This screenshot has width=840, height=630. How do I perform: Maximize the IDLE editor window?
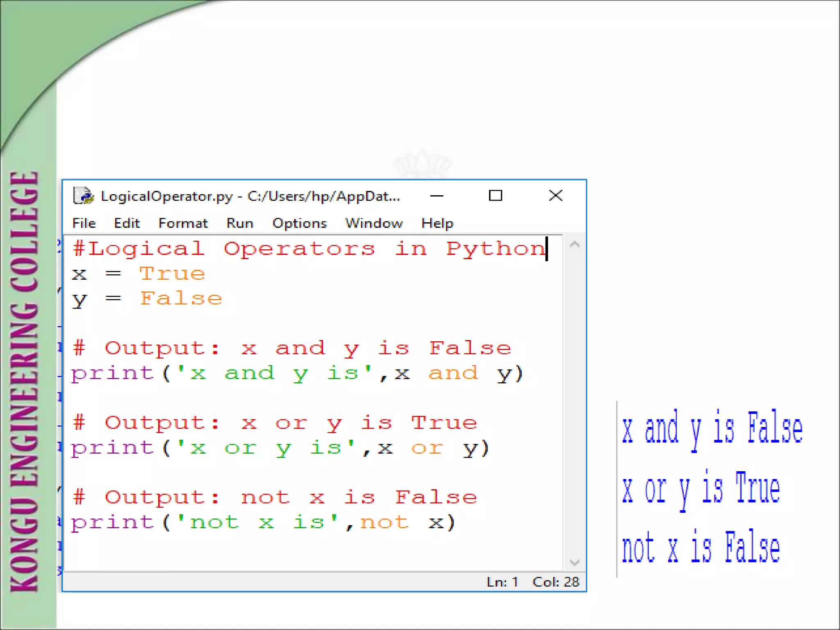tap(495, 196)
